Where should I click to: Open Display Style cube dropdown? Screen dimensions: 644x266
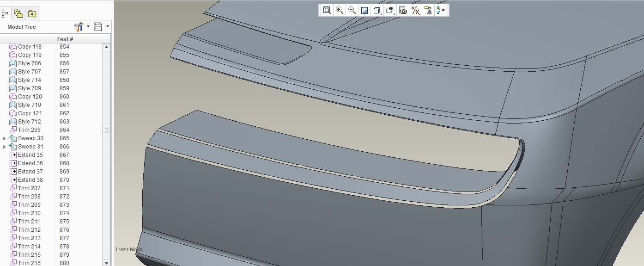tap(377, 10)
